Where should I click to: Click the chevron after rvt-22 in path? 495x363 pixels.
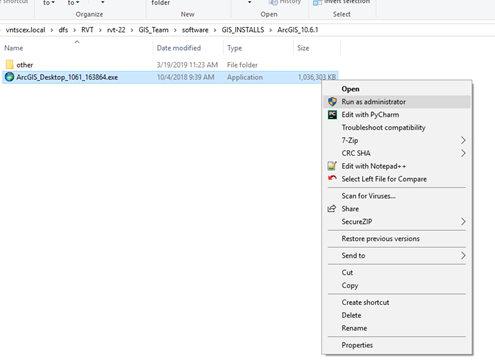coord(132,30)
